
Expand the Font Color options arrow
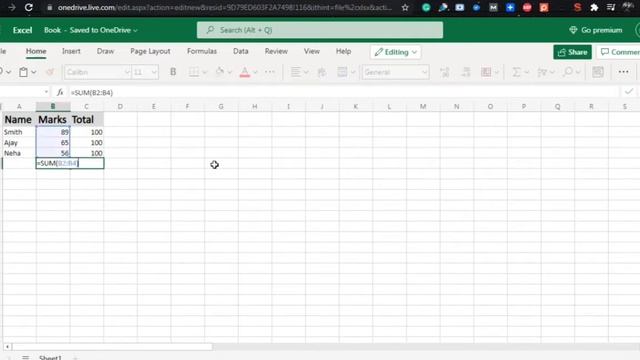[x=255, y=72]
